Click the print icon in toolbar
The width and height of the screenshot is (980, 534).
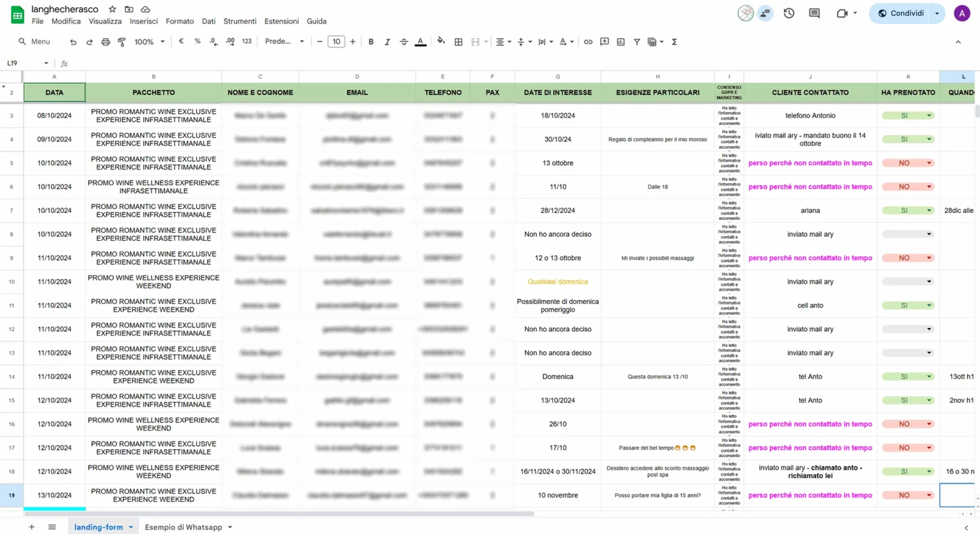(x=105, y=42)
